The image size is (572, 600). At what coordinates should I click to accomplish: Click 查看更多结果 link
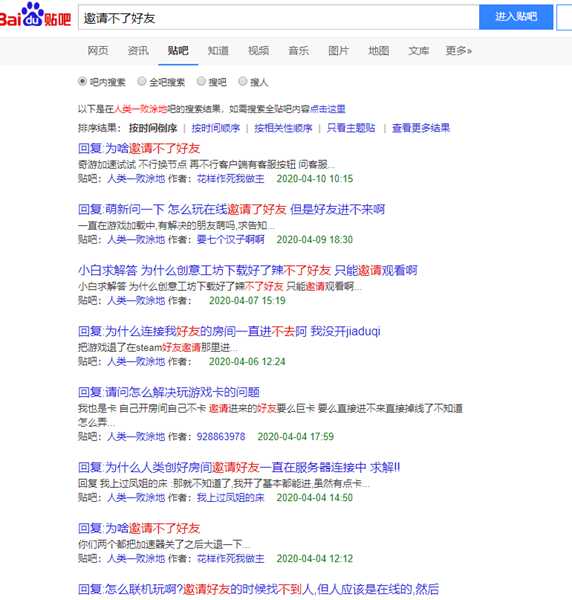pos(420,128)
